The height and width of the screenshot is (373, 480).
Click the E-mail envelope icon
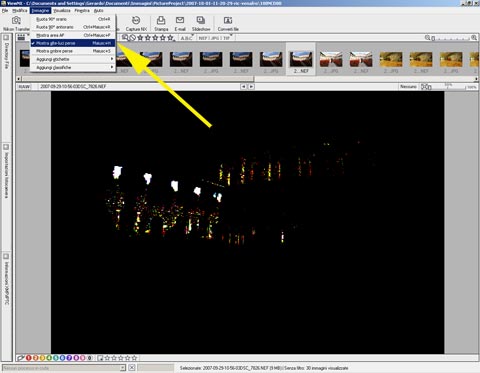point(180,23)
